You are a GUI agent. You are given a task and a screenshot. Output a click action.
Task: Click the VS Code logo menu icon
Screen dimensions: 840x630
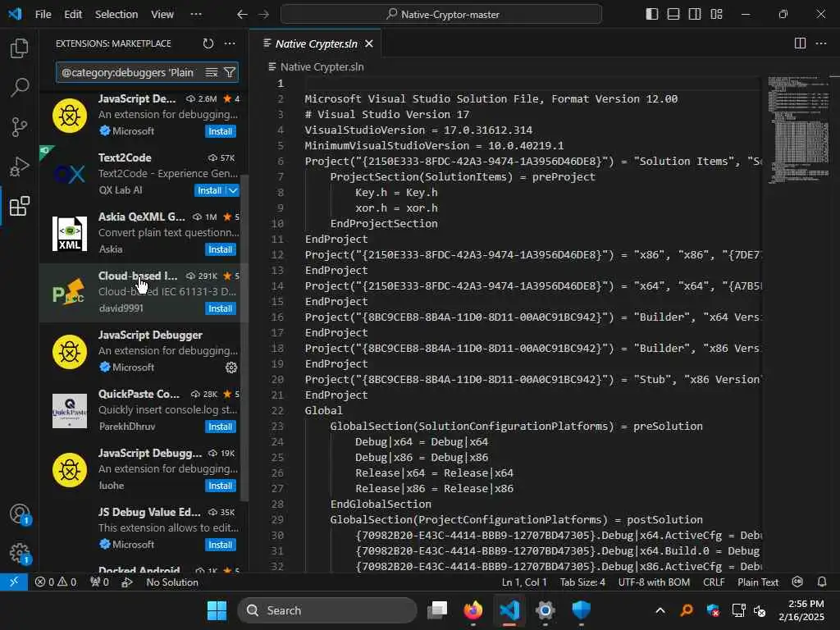[x=15, y=14]
